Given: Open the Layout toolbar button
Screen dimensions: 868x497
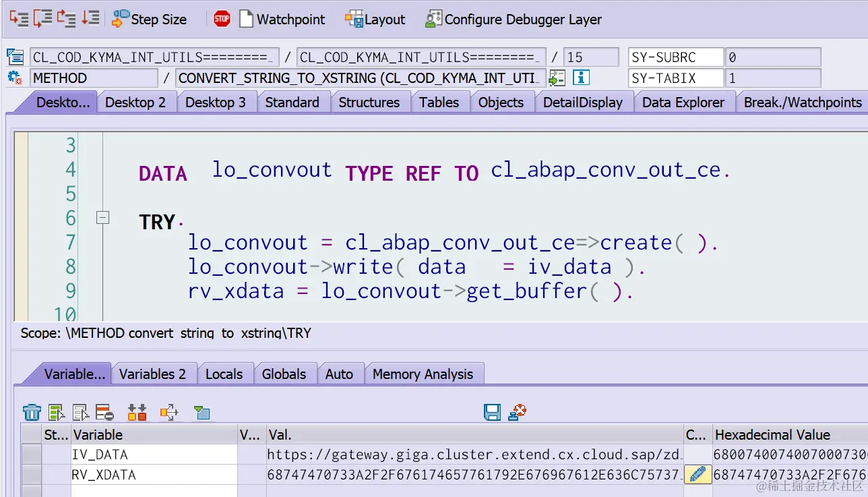Looking at the screenshot, I should coord(375,19).
